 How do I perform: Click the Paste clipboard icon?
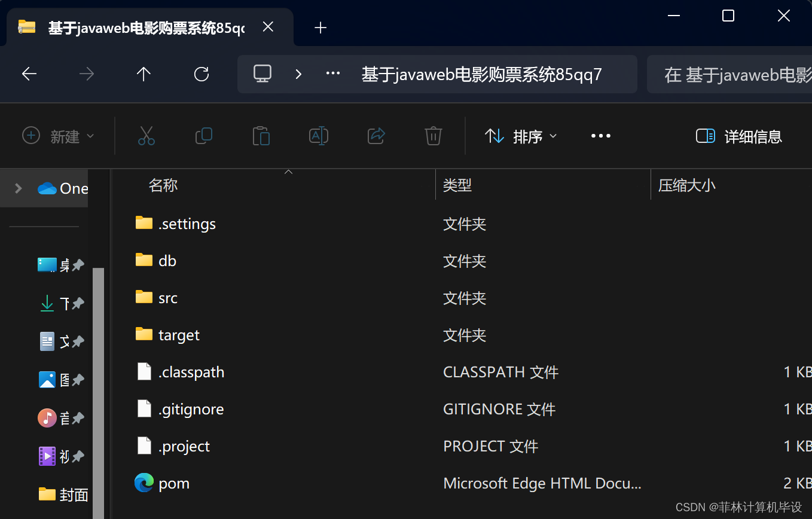tap(261, 136)
